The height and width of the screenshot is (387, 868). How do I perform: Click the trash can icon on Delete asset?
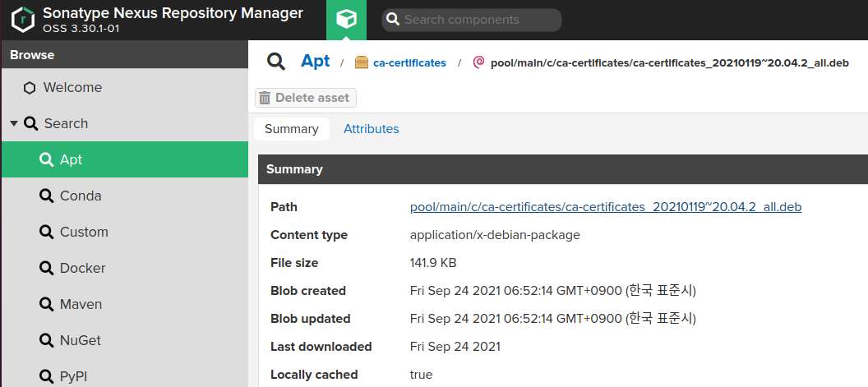point(265,98)
